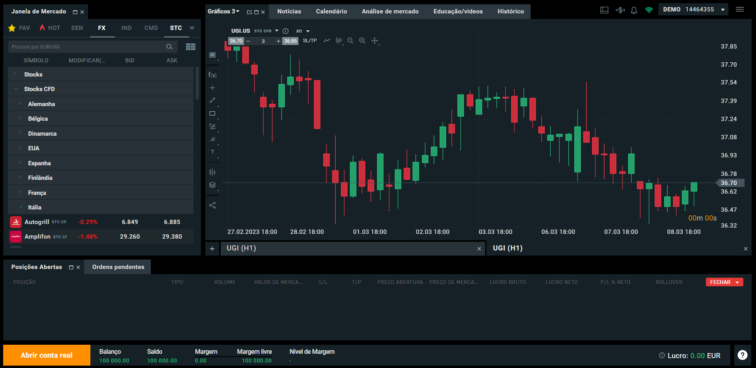Viewport: 756px width, 368px height.
Task: Open the DEMO account dropdown
Action: pyautogui.click(x=693, y=10)
